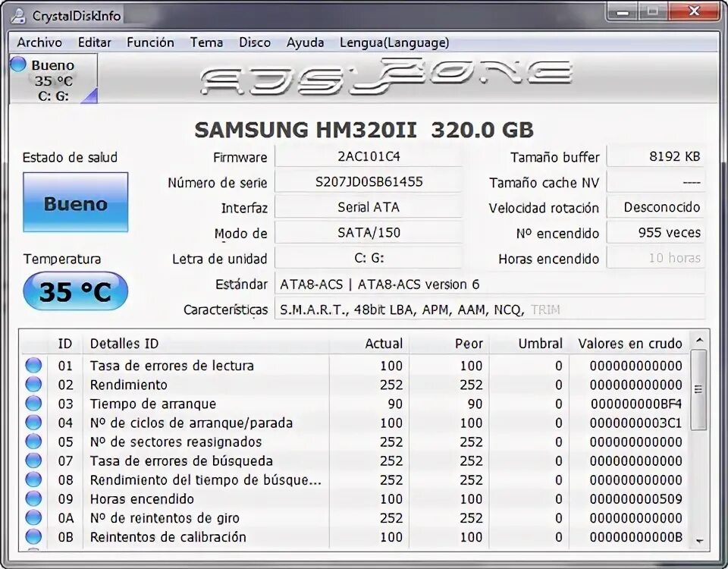Click status circle for ID 09 Horas encendido
728x569 pixels.
[x=33, y=498]
